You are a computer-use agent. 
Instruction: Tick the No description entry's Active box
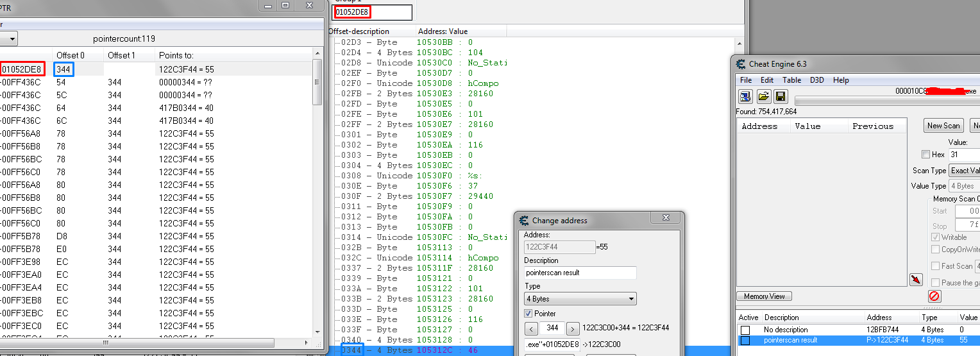coord(745,330)
